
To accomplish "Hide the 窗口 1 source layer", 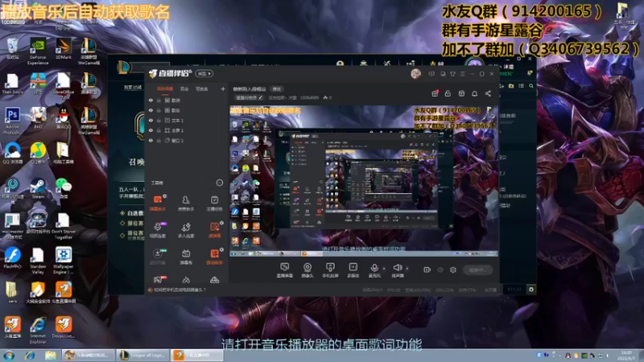I will point(151,140).
